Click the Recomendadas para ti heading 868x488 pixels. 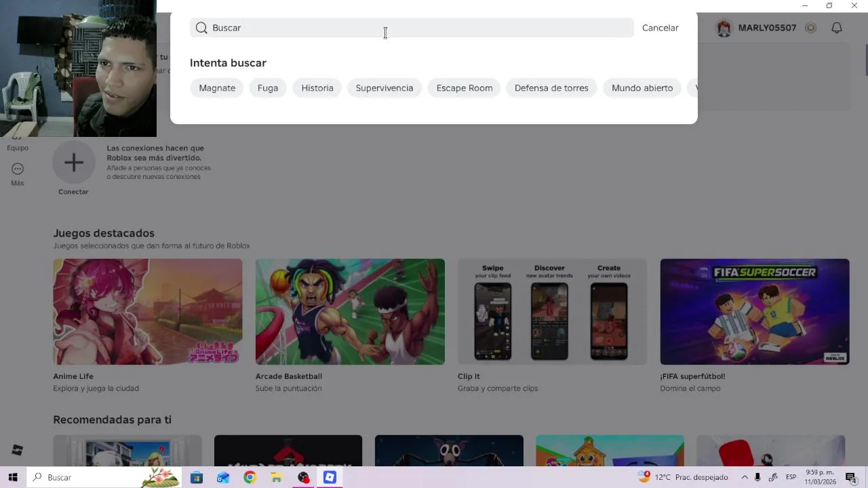(x=112, y=420)
